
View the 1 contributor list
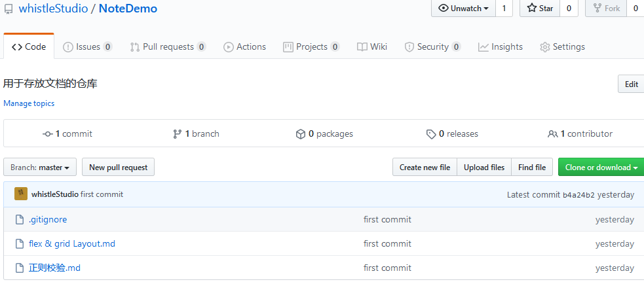point(580,134)
